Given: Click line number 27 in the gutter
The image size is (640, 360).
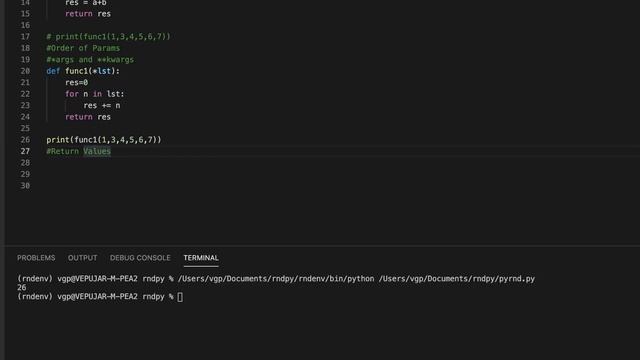Looking at the screenshot, I should coord(25,151).
